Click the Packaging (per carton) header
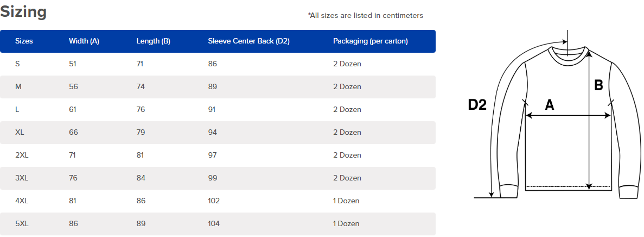Image resolution: width=644 pixels, height=237 pixels. (x=371, y=41)
